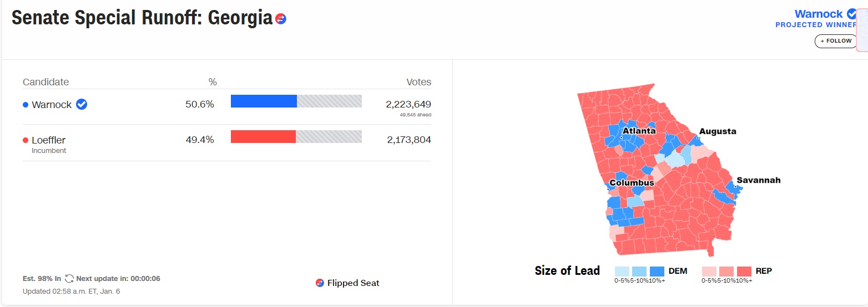Click the Votes column header

419,82
